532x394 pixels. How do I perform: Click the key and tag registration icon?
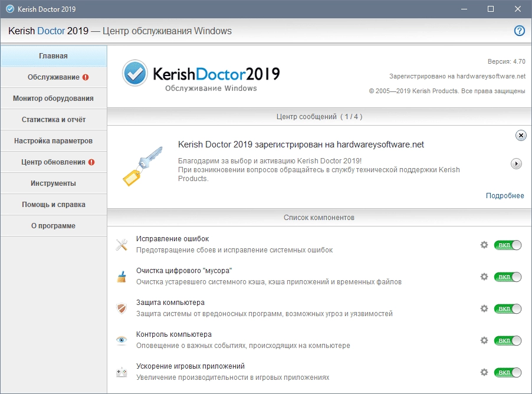click(143, 166)
